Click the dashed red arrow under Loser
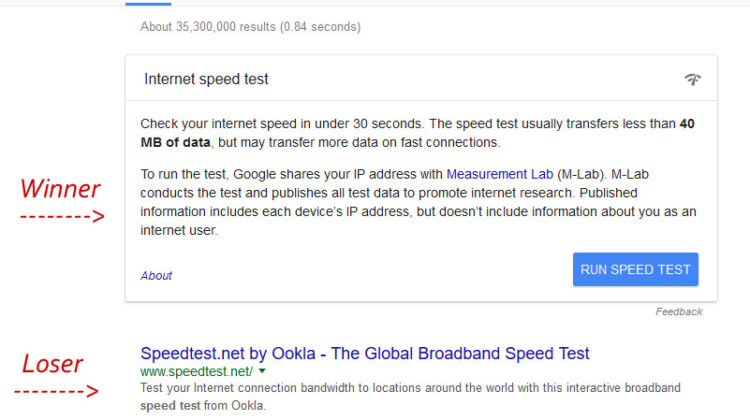This screenshot has height=420, width=750. pos(62,391)
